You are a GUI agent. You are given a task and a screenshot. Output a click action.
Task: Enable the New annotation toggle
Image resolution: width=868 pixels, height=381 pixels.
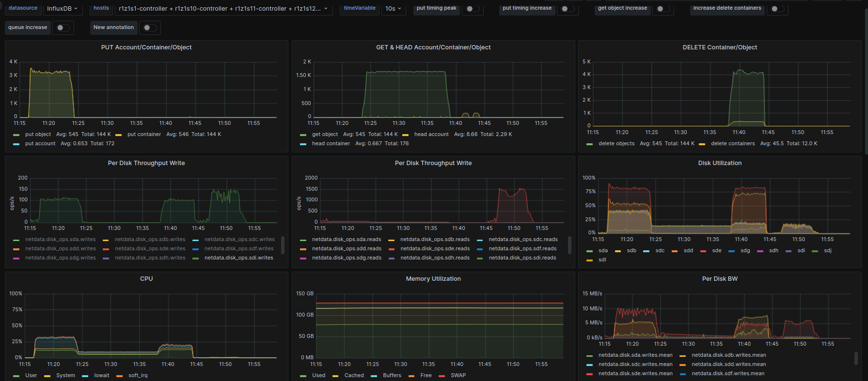(149, 28)
